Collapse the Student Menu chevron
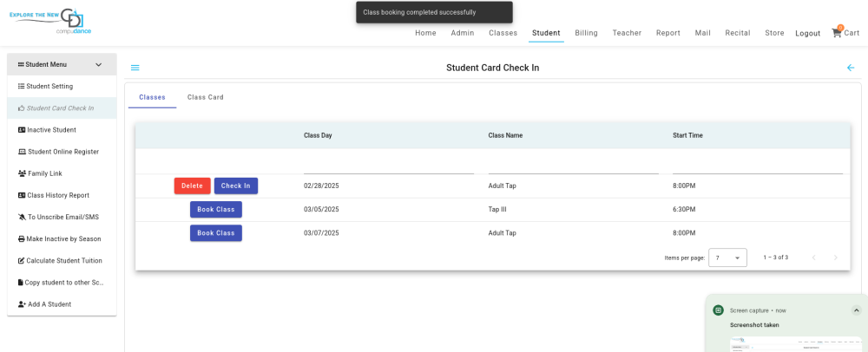Screen dimensions: 868x352 (x=99, y=65)
